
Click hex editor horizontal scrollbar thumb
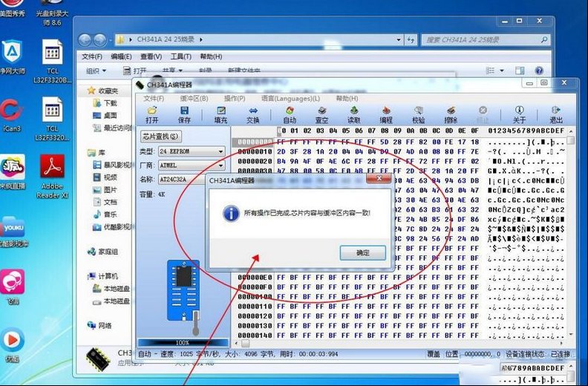coord(245,343)
